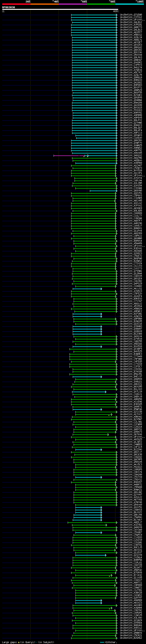Select hit label UniRef100_B2VQE0

click(x=131, y=95)
